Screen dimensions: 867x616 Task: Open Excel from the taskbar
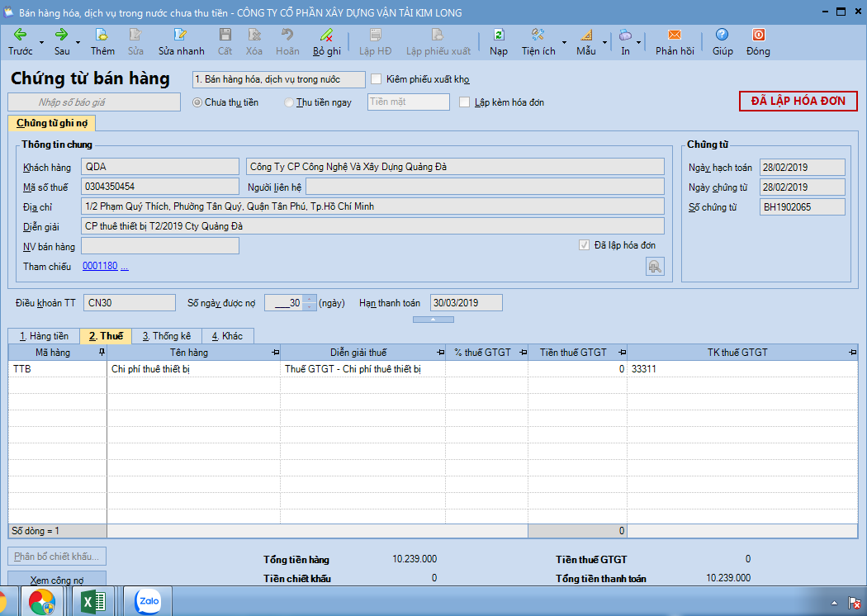click(x=94, y=602)
